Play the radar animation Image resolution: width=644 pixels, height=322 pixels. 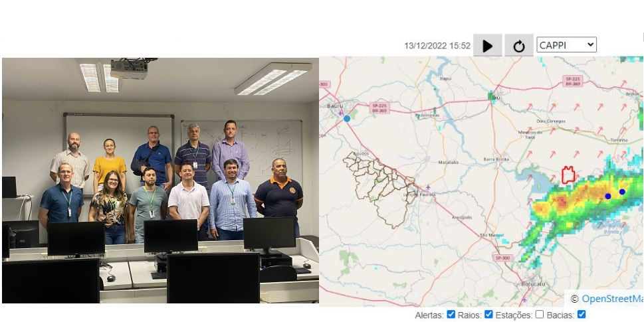pos(488,46)
